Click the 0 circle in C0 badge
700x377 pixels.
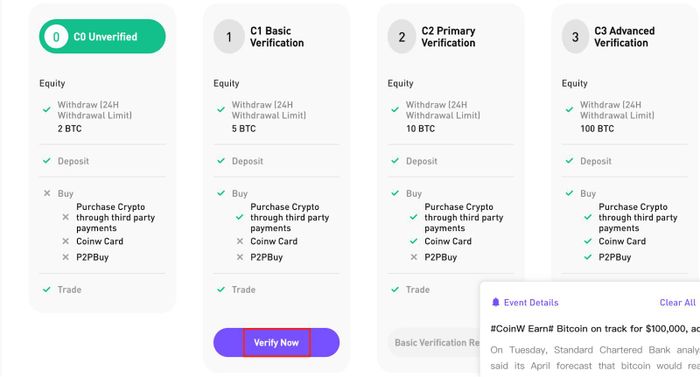[x=56, y=37]
